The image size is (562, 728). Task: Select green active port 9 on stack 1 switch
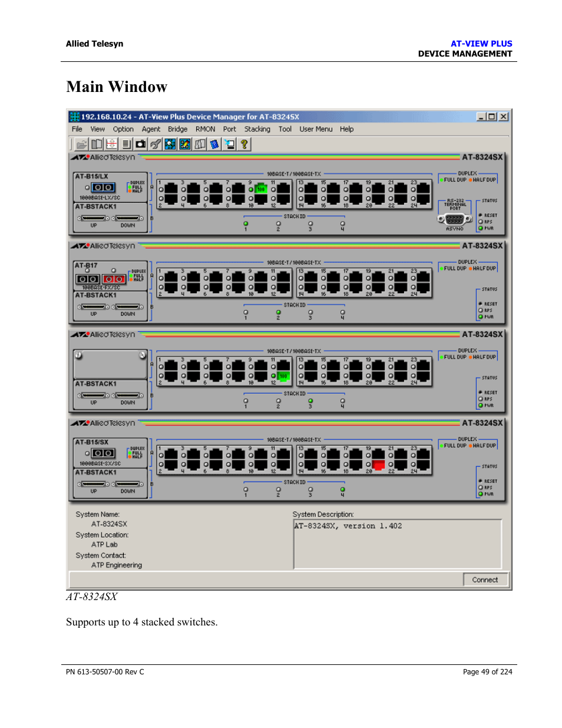[x=261, y=190]
